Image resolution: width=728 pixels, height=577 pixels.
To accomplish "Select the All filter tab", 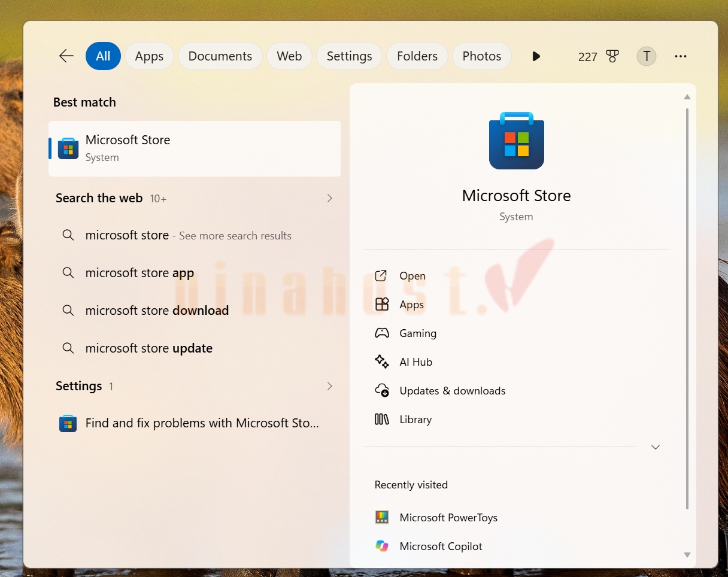I will (103, 56).
